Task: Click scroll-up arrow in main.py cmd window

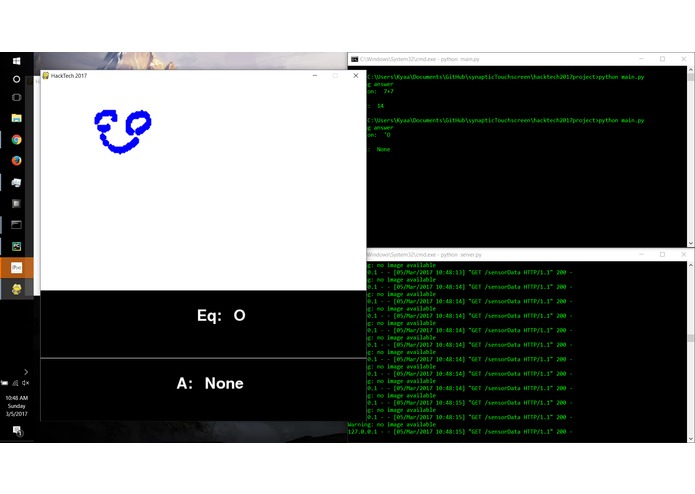Action: 691,70
